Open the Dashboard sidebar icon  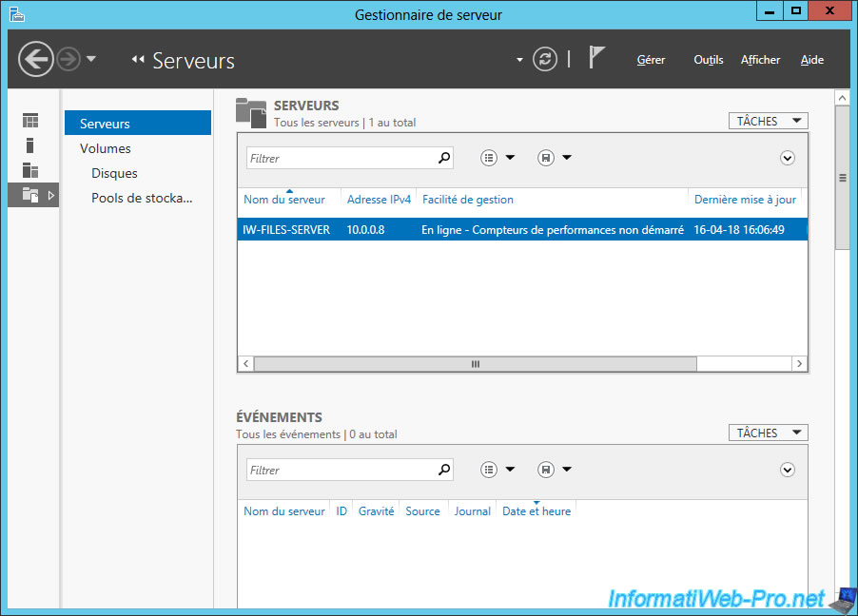[x=30, y=121]
